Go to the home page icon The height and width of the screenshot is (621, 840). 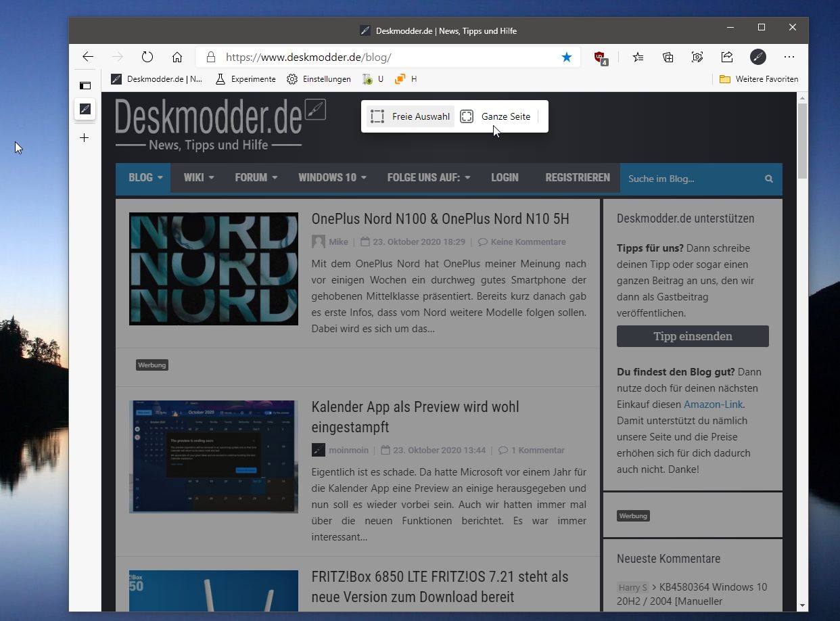point(177,57)
